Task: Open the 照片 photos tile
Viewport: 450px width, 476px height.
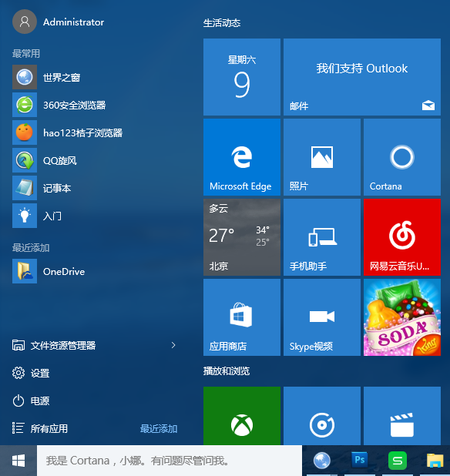Action: tap(322, 157)
